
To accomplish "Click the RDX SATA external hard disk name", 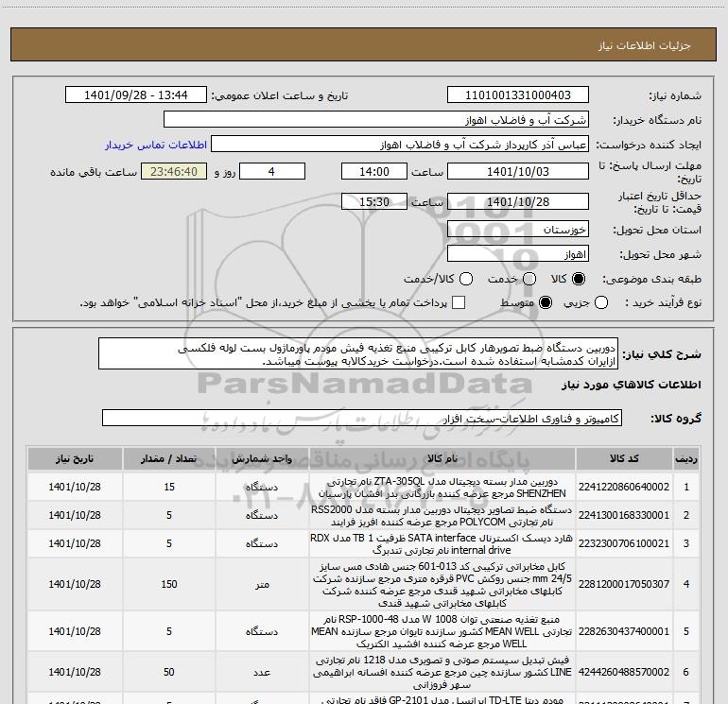I will point(442,544).
